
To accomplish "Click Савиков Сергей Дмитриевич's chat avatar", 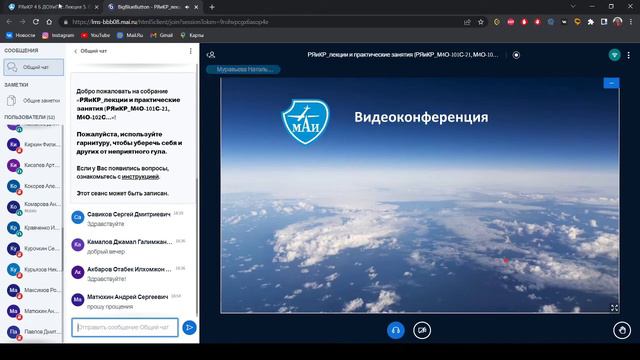I will pyautogui.click(x=78, y=217).
